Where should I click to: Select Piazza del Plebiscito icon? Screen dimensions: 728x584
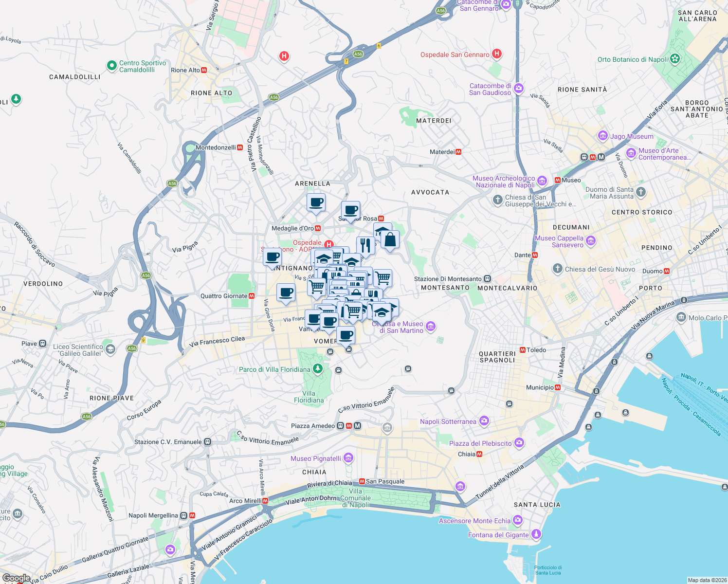pyautogui.click(x=519, y=442)
